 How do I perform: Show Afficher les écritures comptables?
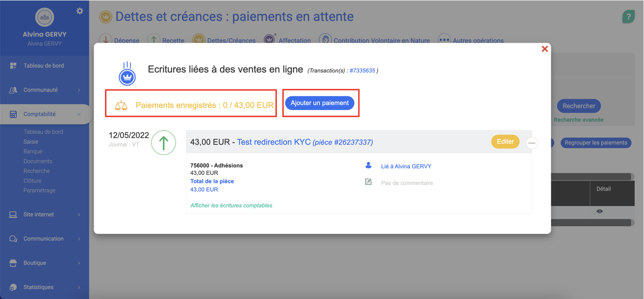click(231, 205)
